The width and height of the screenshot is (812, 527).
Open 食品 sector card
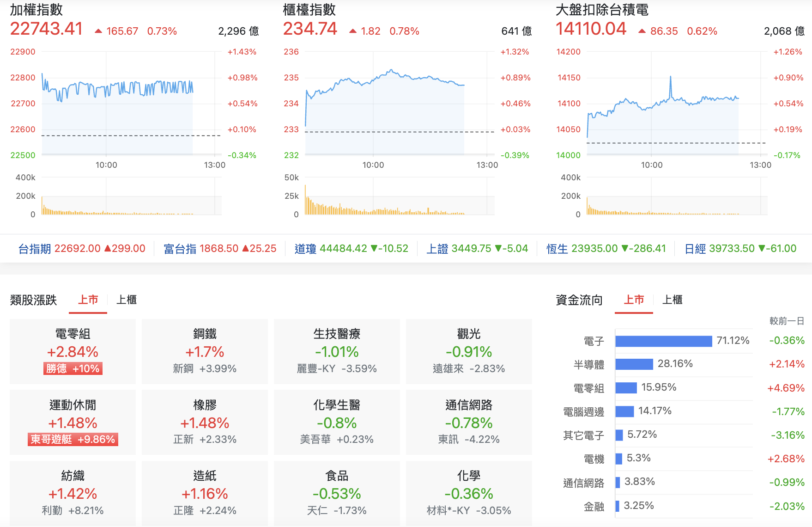point(337,493)
